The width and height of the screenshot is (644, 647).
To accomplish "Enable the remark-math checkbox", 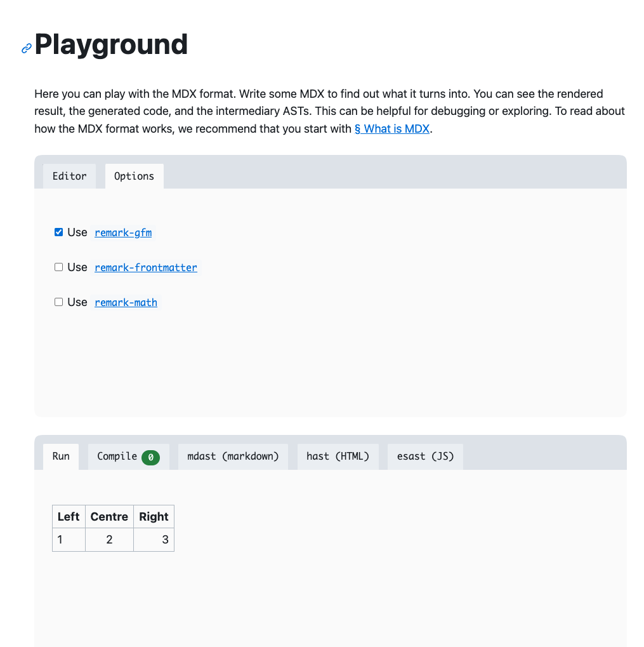I will click(58, 302).
